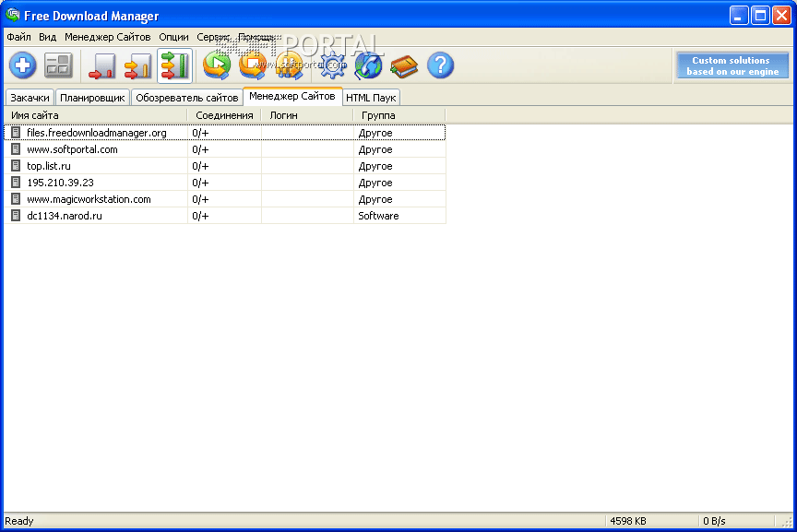Select the 195.210.39.23 site entry

tap(225, 183)
